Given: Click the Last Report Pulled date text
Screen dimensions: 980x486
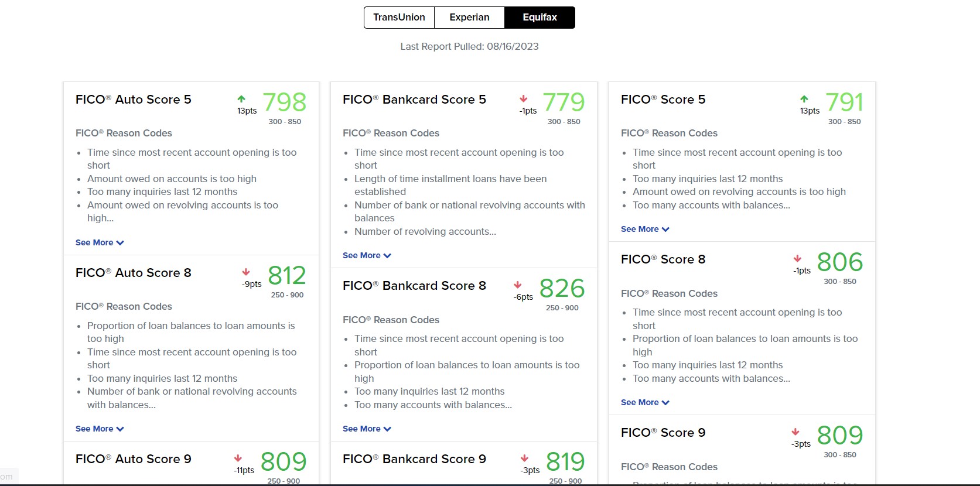Looking at the screenshot, I should 469,46.
